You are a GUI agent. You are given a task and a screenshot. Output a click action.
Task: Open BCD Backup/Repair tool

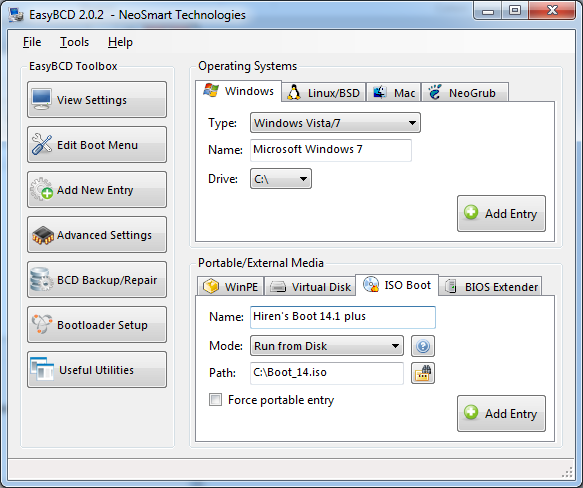point(97,280)
